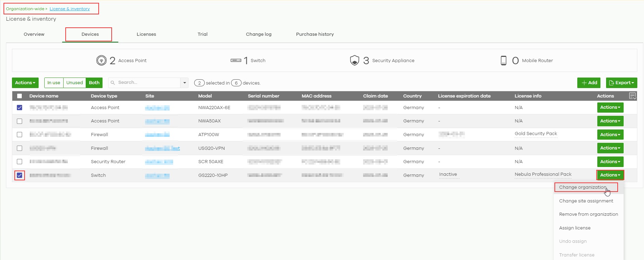Expand the search filter dropdown arrow
This screenshot has width=644, height=260.
point(184,83)
